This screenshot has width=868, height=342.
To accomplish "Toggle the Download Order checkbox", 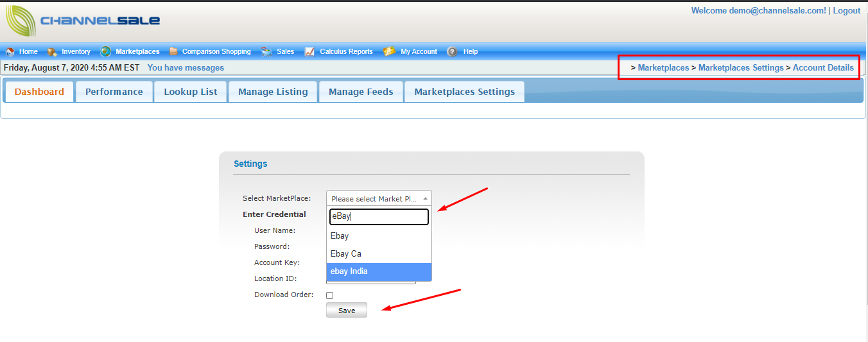I will pyautogui.click(x=330, y=295).
